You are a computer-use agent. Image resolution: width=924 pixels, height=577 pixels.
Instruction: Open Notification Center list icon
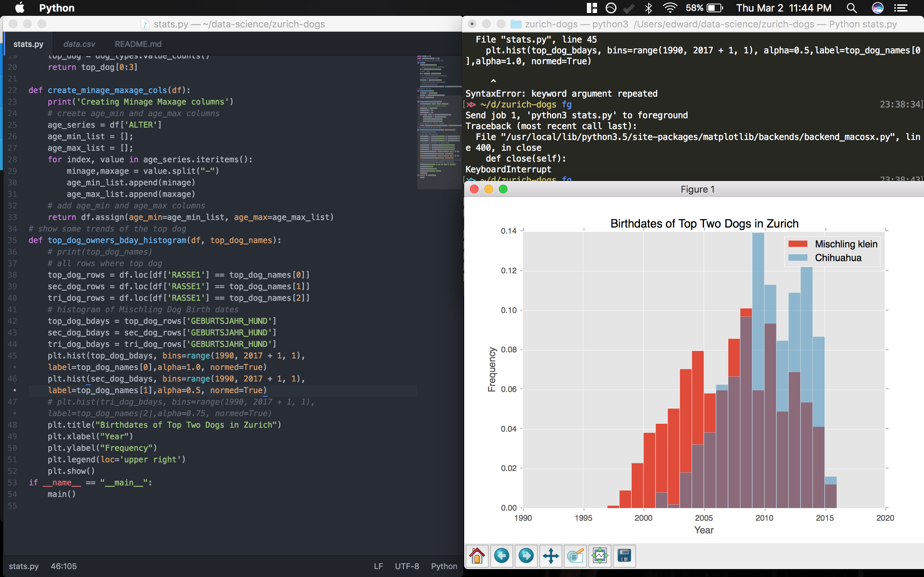pyautogui.click(x=901, y=8)
